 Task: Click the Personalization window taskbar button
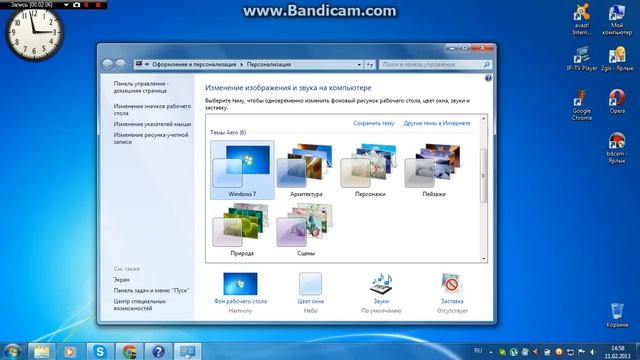click(188, 351)
